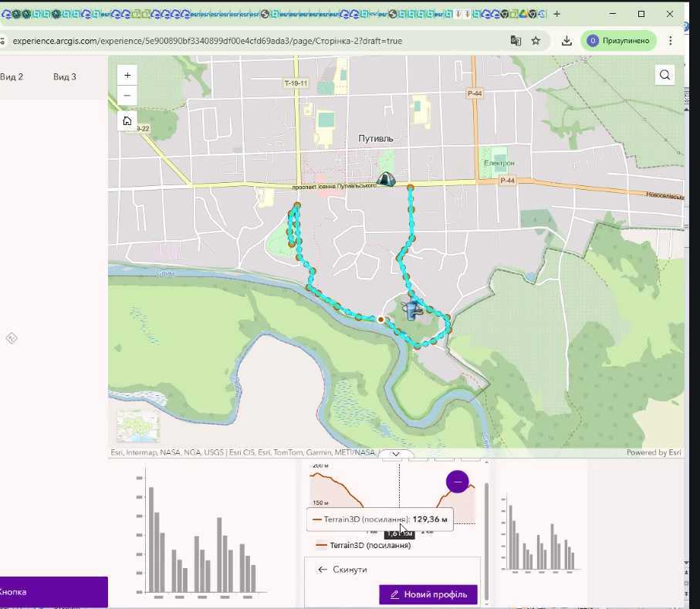This screenshot has width=700, height=609.
Task: Click the Скинути back link
Action: coord(342,570)
